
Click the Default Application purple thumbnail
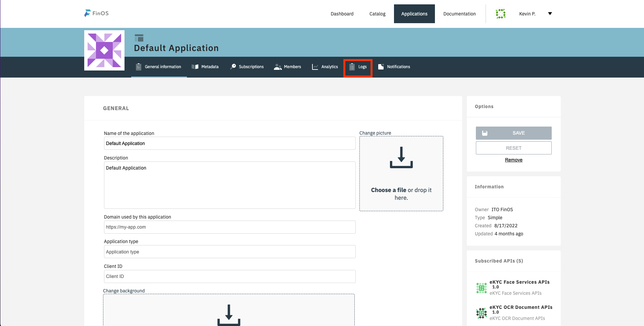(104, 50)
